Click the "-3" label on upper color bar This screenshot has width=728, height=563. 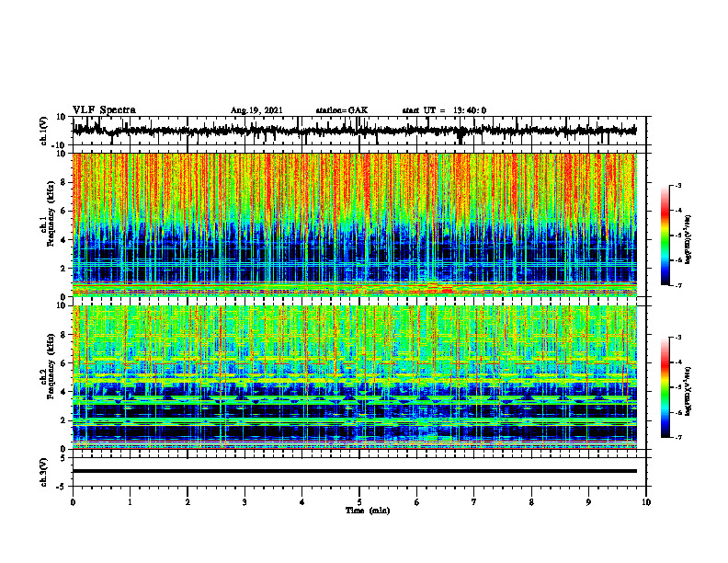pos(677,186)
